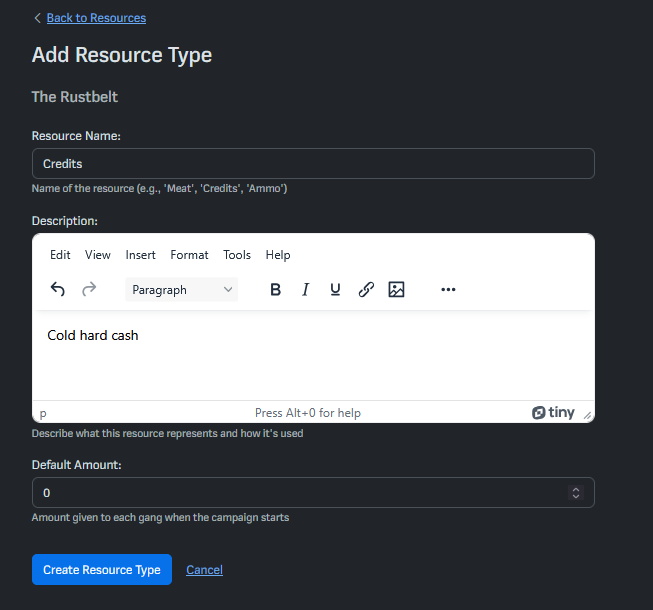Click the Resource Name input field

tap(313, 163)
